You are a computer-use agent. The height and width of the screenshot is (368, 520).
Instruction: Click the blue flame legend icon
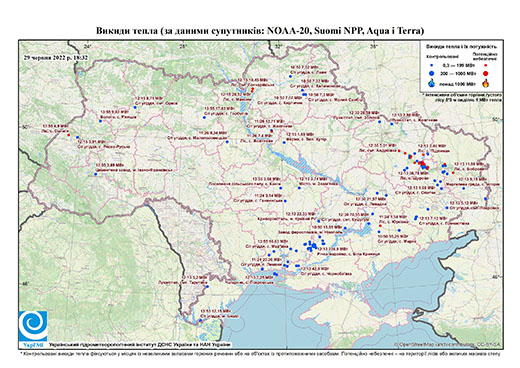[432, 83]
